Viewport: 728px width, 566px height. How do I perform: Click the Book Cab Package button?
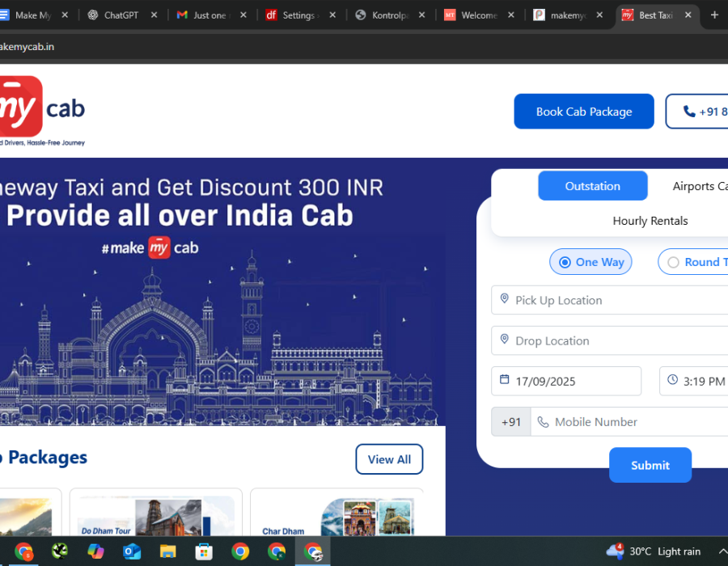point(583,112)
